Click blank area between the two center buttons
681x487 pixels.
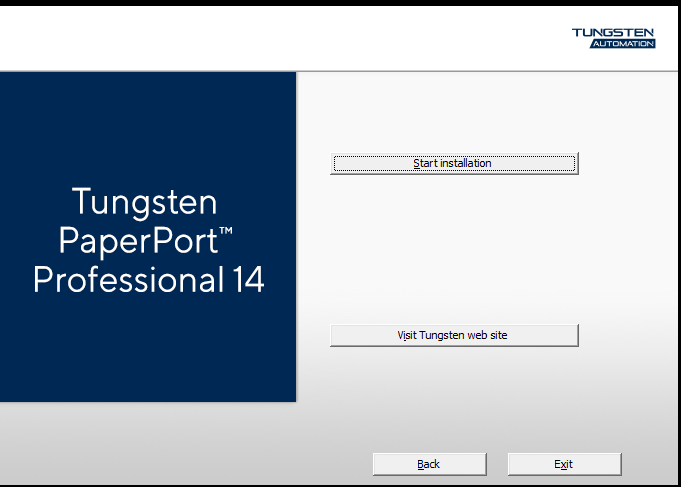coord(453,250)
